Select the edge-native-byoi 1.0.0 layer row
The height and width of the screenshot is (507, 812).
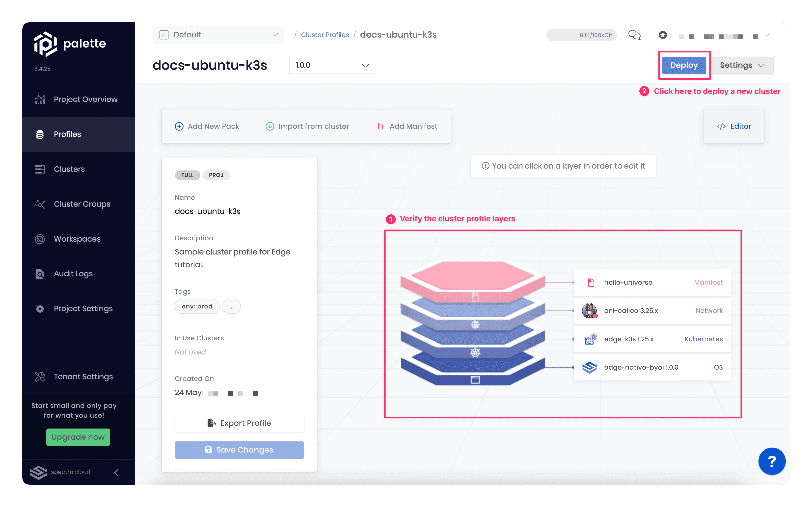pyautogui.click(x=652, y=367)
